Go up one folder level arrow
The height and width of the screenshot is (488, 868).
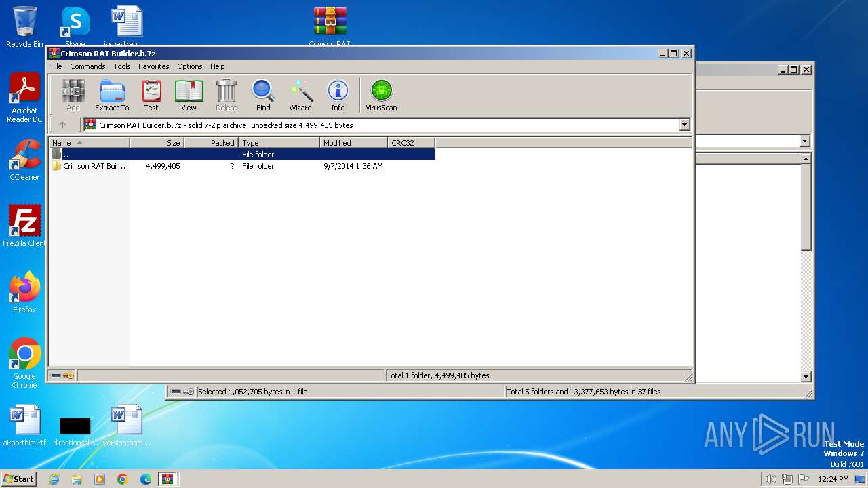coord(62,125)
